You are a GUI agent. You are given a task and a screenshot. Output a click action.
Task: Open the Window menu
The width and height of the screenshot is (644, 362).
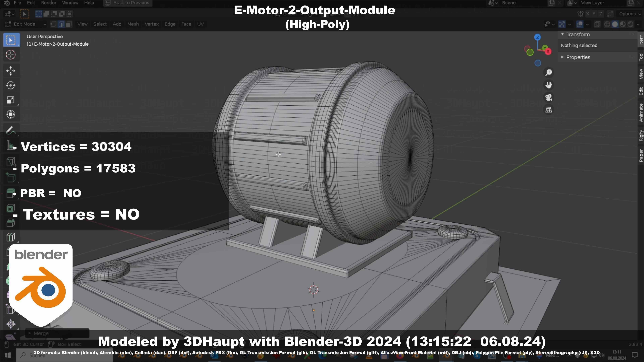tap(70, 3)
